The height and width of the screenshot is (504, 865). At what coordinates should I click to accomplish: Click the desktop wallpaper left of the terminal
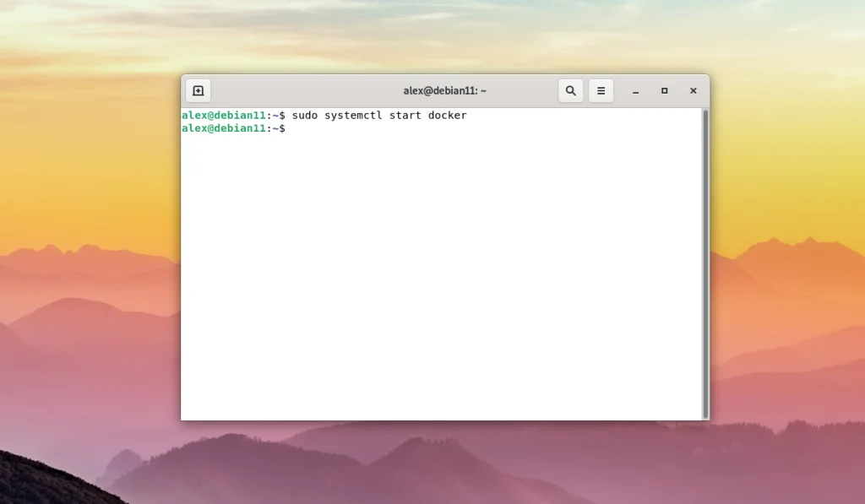coord(88,248)
